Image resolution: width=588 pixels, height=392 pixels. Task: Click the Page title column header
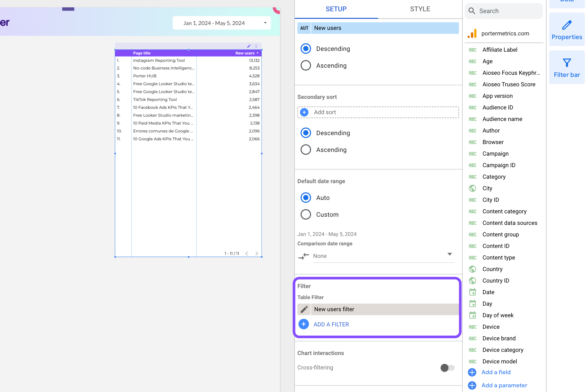(x=142, y=53)
